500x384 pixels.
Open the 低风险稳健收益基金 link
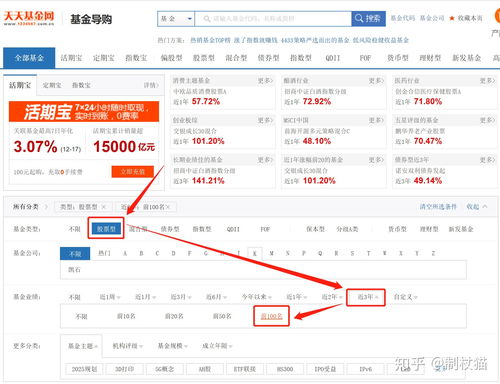(x=381, y=40)
